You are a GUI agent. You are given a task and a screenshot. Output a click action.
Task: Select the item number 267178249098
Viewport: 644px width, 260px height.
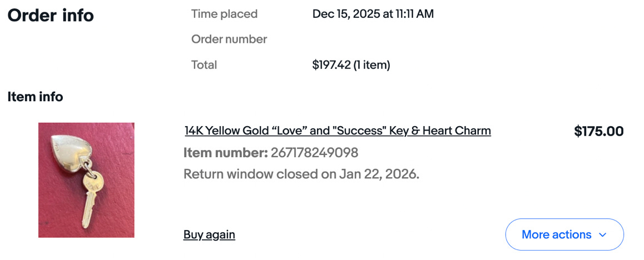pyautogui.click(x=314, y=153)
